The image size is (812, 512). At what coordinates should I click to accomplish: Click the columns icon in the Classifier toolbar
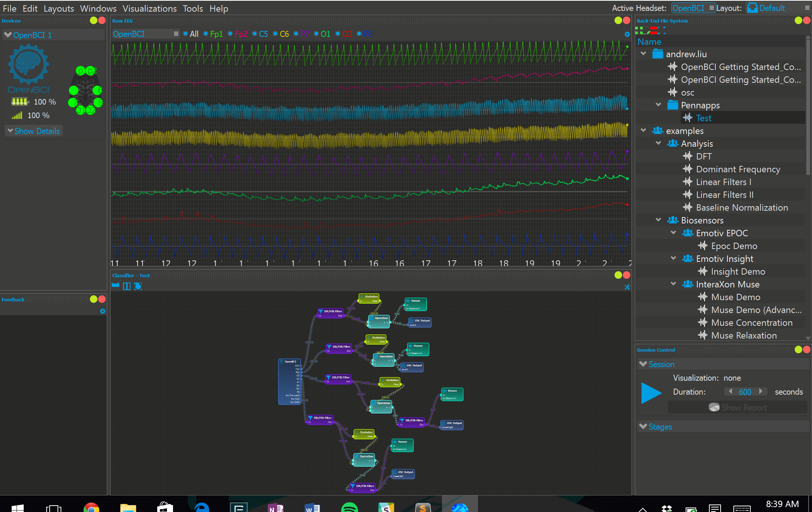pos(127,286)
